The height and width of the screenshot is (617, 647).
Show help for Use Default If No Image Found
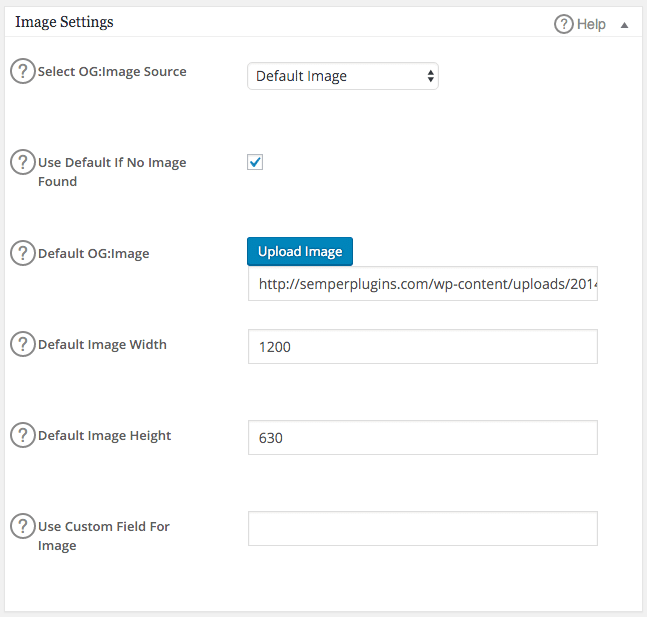click(23, 162)
